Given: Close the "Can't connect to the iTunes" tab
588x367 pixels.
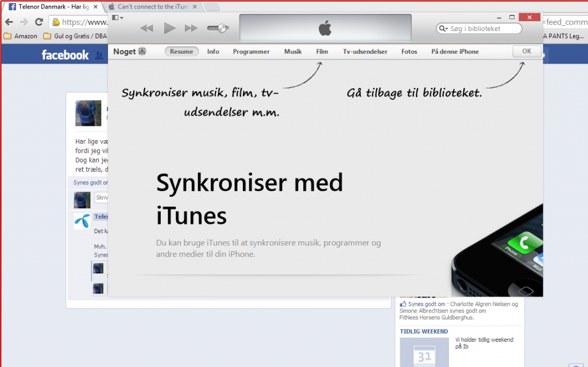Looking at the screenshot, I should tap(195, 7).
